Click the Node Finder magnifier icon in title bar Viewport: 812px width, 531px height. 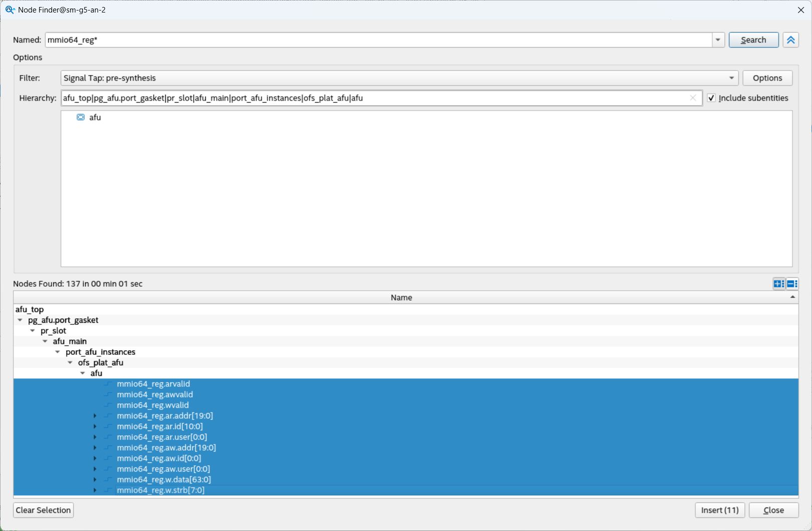[x=10, y=10]
